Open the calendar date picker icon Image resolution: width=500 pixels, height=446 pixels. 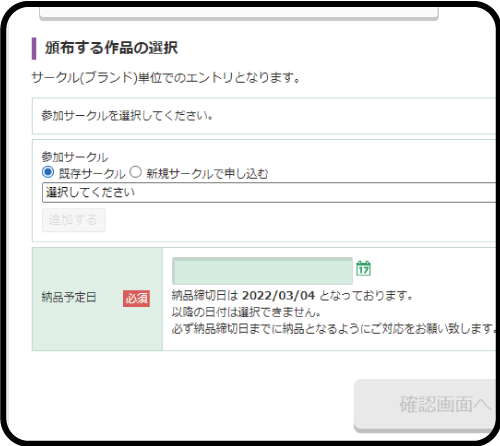point(363,268)
